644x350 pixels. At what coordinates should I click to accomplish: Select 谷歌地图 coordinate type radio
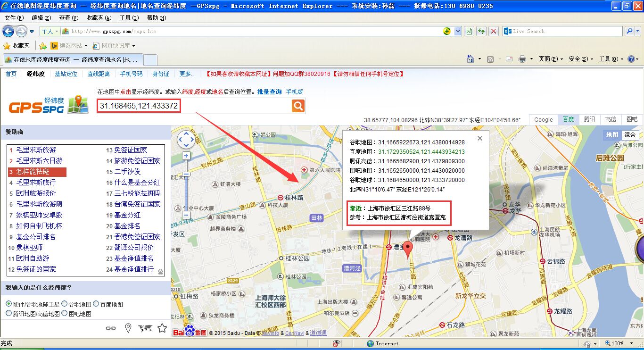tap(65, 304)
